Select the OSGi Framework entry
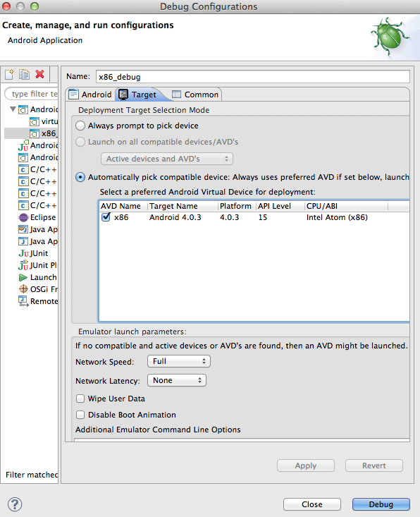This screenshot has height=517, width=420. click(x=38, y=289)
